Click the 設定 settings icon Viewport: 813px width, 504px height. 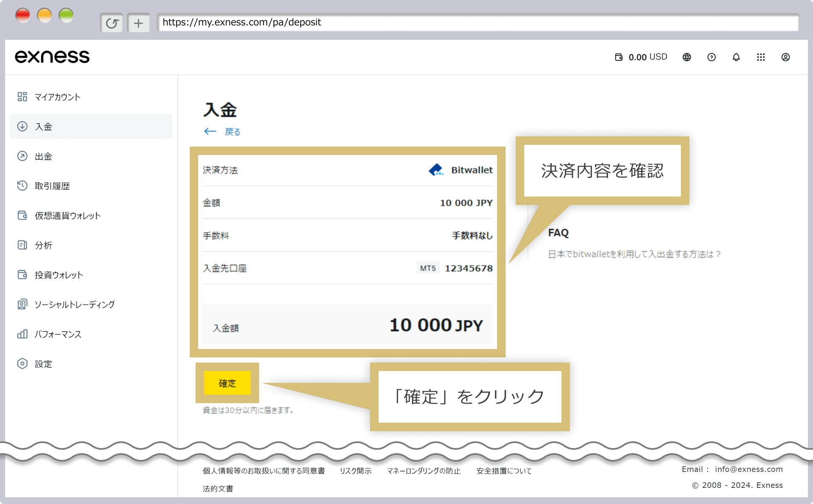pos(22,364)
